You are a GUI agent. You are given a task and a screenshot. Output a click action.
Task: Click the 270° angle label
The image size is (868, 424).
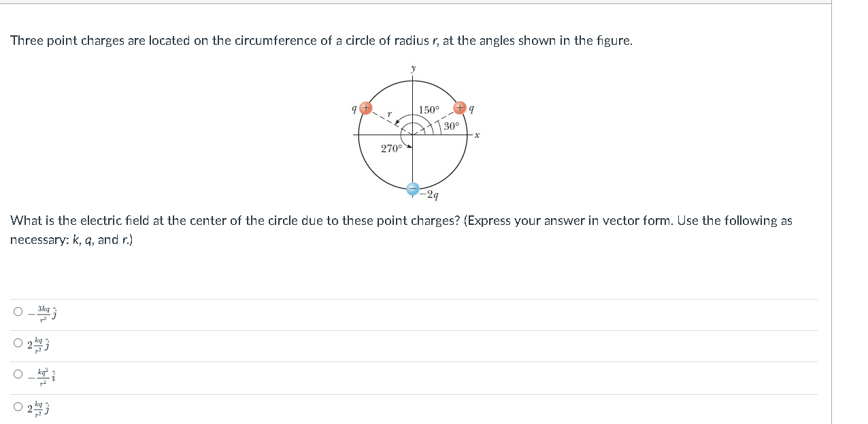pos(392,147)
